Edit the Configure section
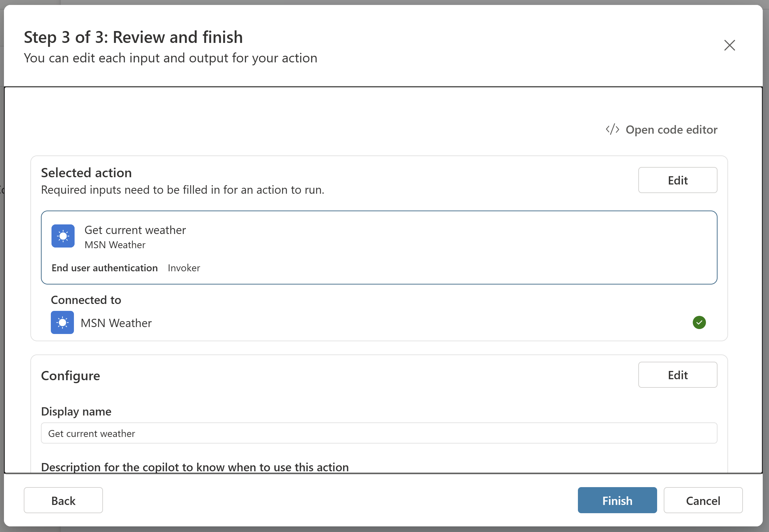Screen dimensions: 769x532 click(x=678, y=375)
